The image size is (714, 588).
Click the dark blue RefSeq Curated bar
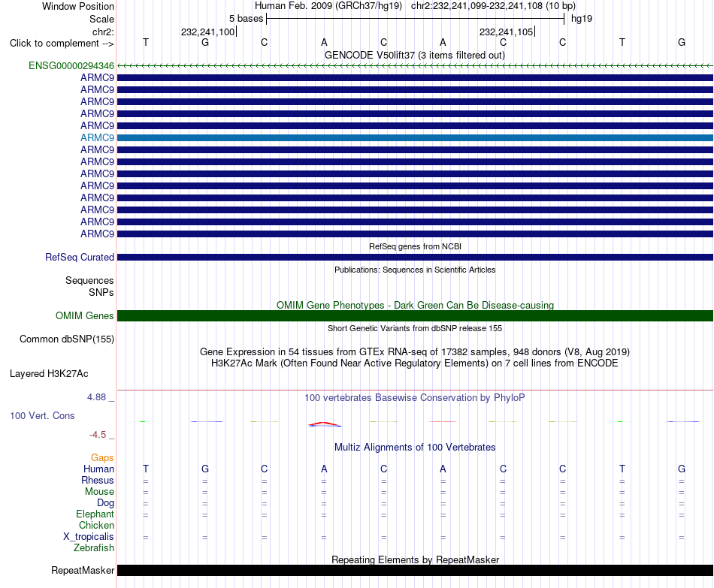coord(416,257)
